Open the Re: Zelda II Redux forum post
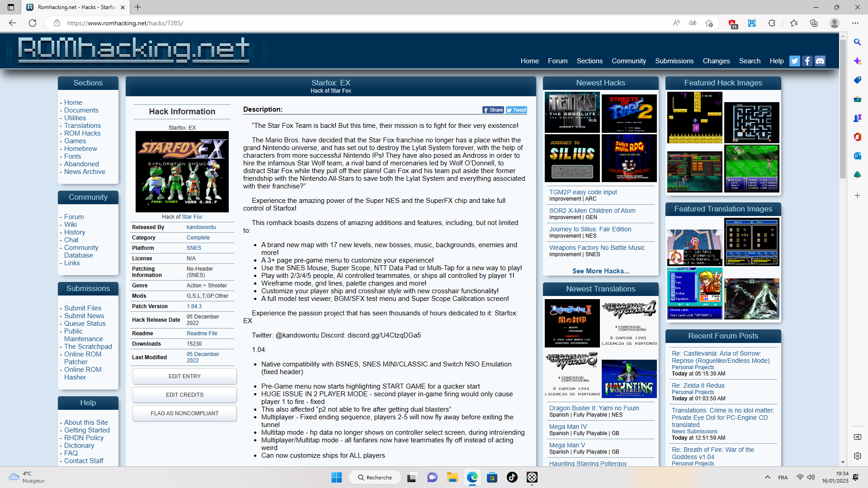868x488 pixels. pos(698,385)
